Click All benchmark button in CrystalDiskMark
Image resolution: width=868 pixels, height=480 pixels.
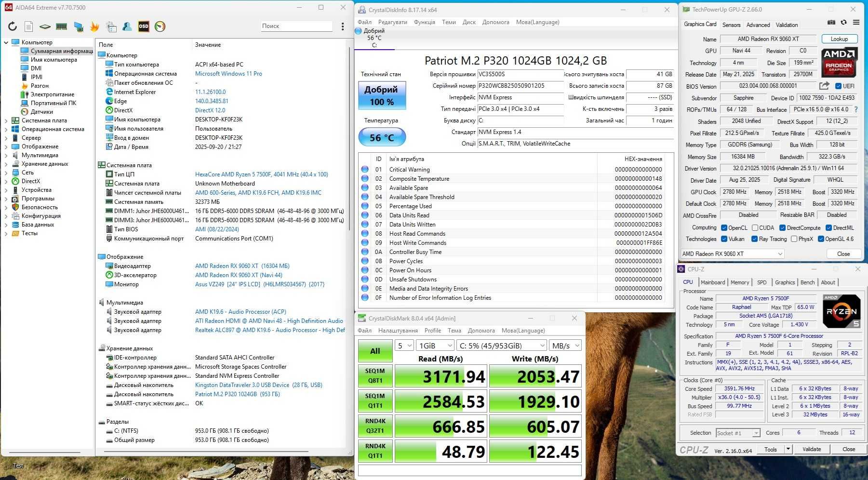[x=375, y=351]
